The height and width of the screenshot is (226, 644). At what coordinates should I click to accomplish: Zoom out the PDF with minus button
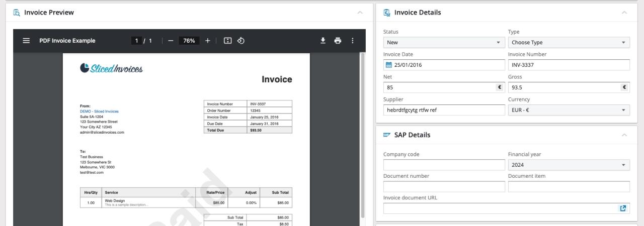(171, 41)
